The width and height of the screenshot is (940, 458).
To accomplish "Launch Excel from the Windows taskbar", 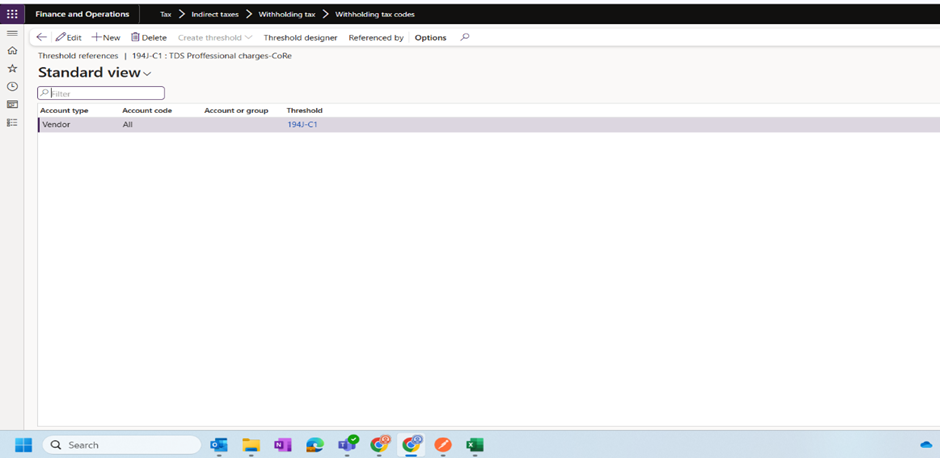I will point(474,445).
